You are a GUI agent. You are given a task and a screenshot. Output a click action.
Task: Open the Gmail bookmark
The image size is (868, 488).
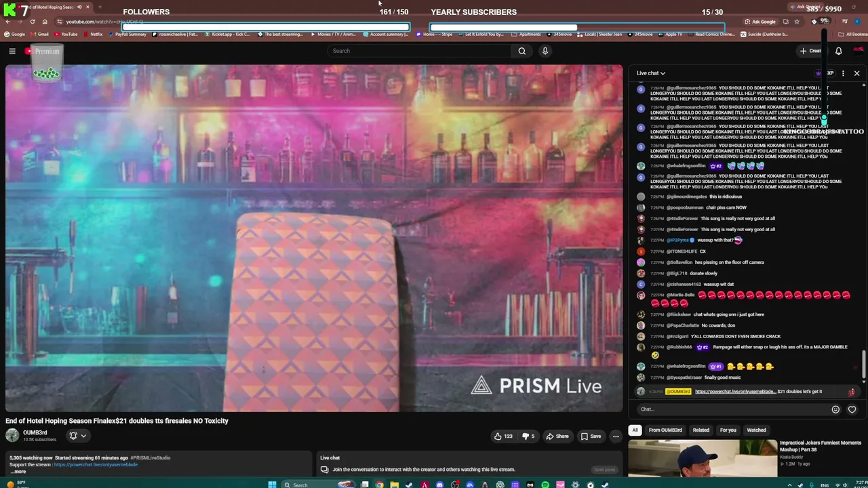(x=39, y=34)
